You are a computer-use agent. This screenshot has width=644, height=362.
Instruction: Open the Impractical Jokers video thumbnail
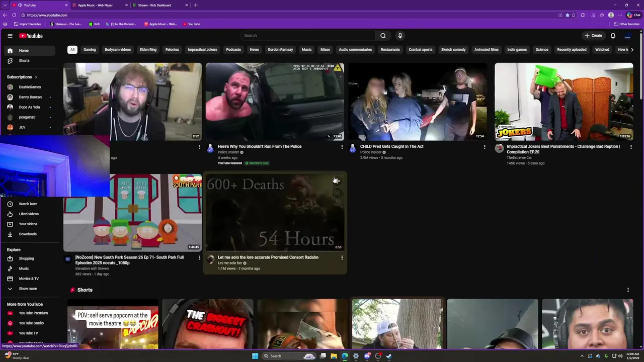(563, 102)
